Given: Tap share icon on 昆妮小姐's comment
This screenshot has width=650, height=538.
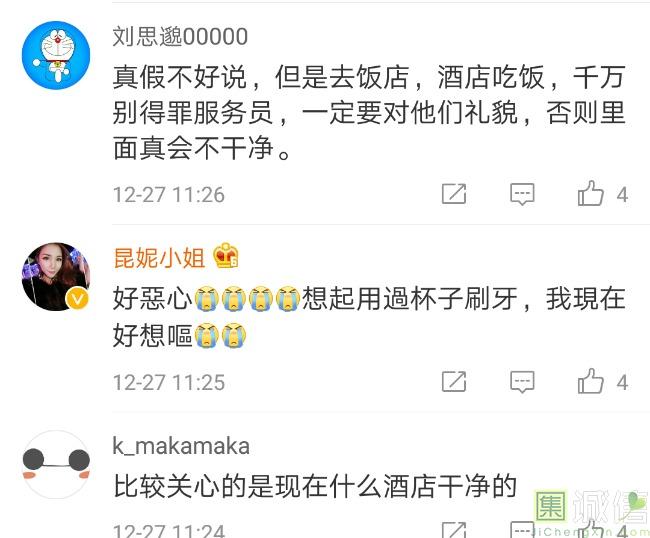Looking at the screenshot, I should coord(454,381).
